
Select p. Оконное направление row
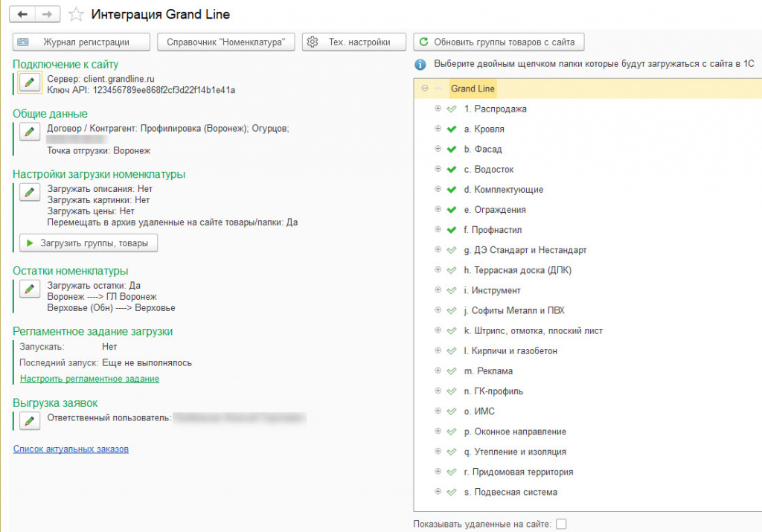[588, 432]
